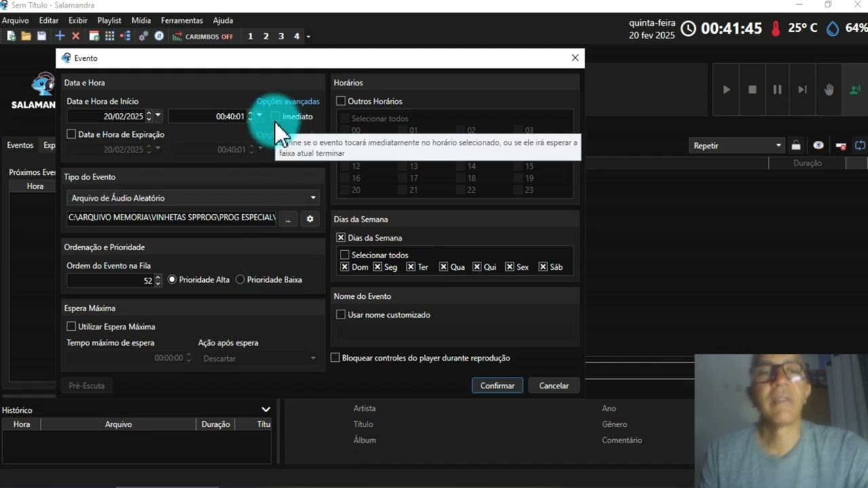Click the blue plus add icon

click(60, 36)
